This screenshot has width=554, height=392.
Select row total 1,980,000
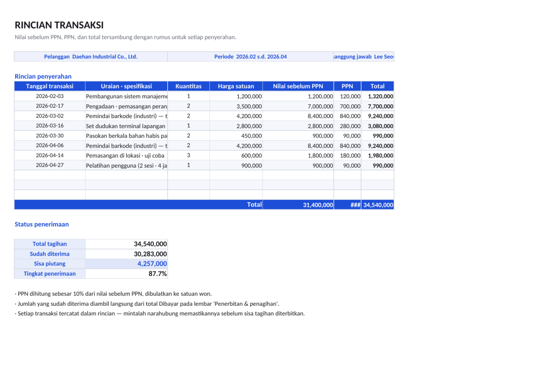coord(378,155)
